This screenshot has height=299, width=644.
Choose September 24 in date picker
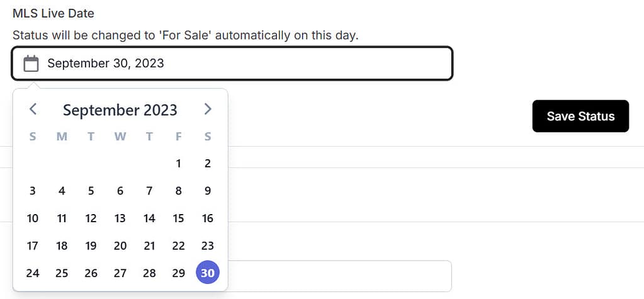click(x=33, y=273)
